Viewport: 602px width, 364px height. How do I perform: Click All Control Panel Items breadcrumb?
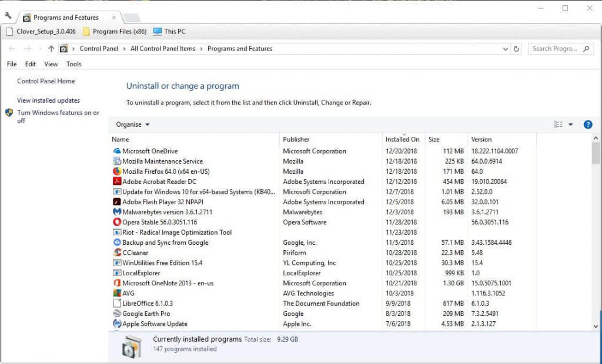pos(163,49)
